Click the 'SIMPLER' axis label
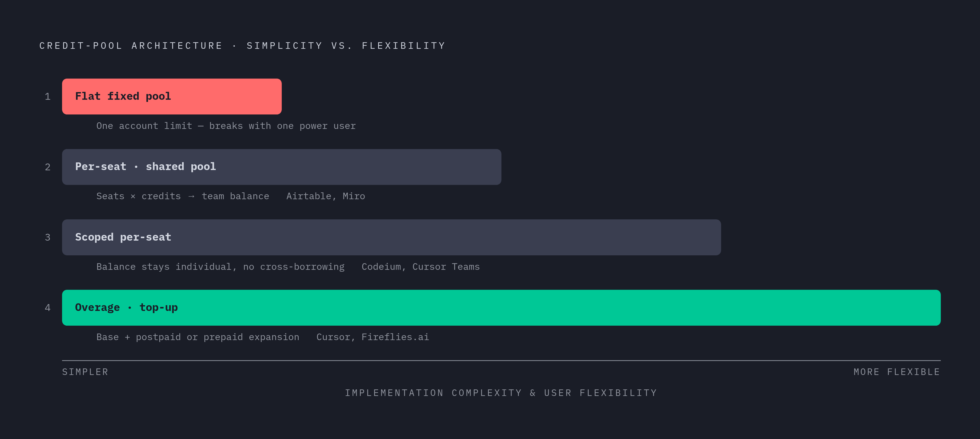The image size is (980, 439). [x=85, y=372]
